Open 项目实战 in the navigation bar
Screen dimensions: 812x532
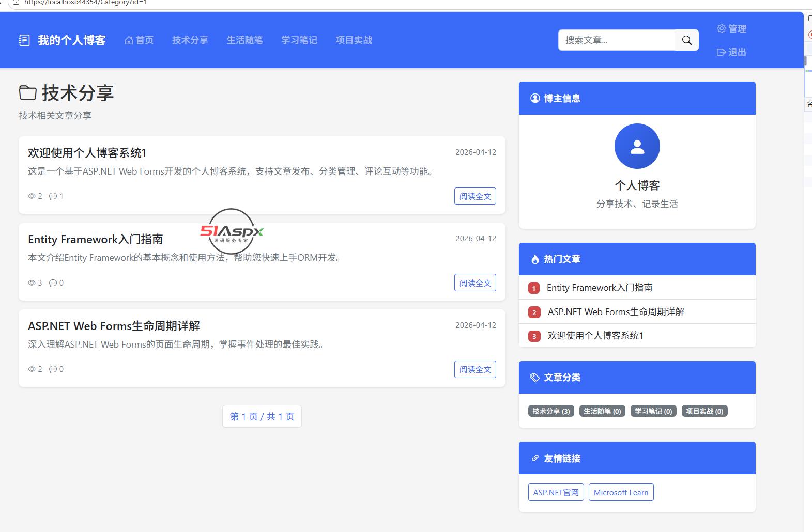coord(354,40)
